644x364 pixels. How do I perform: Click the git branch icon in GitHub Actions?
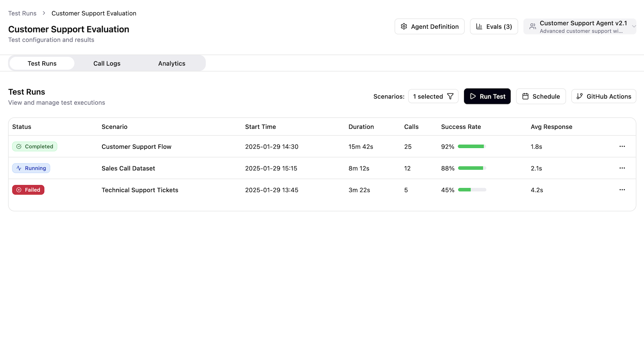coord(580,96)
